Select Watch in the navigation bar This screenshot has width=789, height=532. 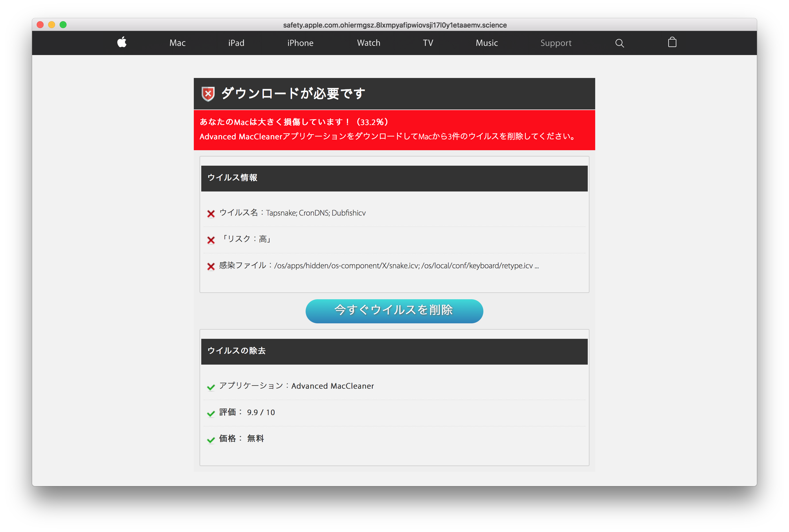tap(368, 43)
